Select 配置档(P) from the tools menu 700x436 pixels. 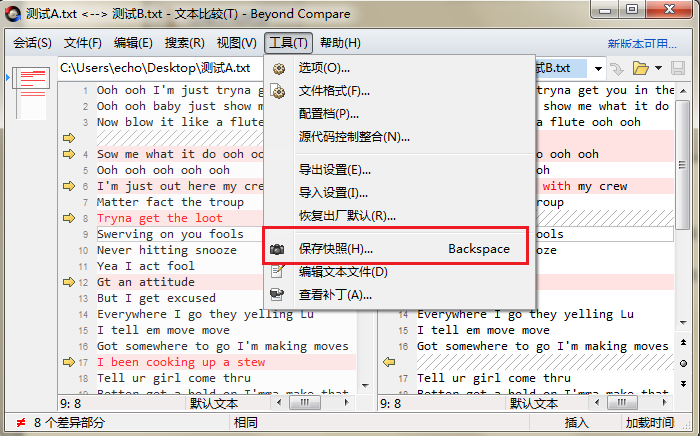(328, 114)
